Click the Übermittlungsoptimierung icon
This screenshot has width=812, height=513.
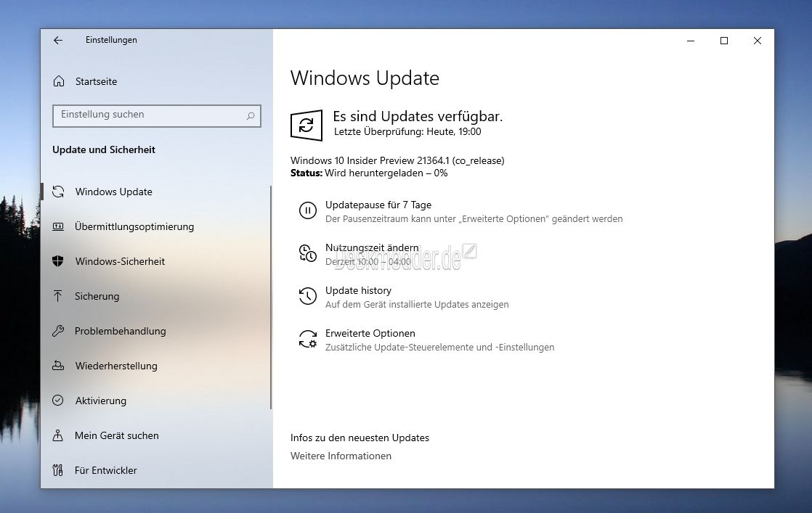[x=58, y=226]
